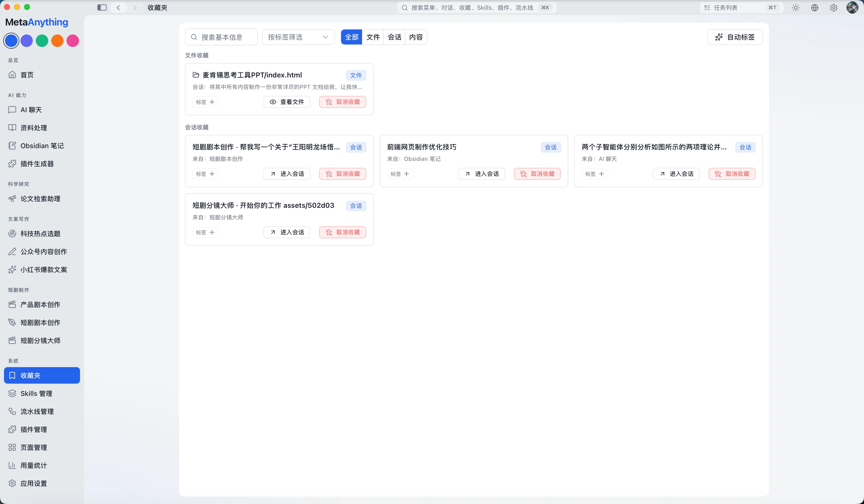The width and height of the screenshot is (864, 504).
Task: Click 进入会话 on the 短剧分镜大师 card
Action: coord(287,232)
